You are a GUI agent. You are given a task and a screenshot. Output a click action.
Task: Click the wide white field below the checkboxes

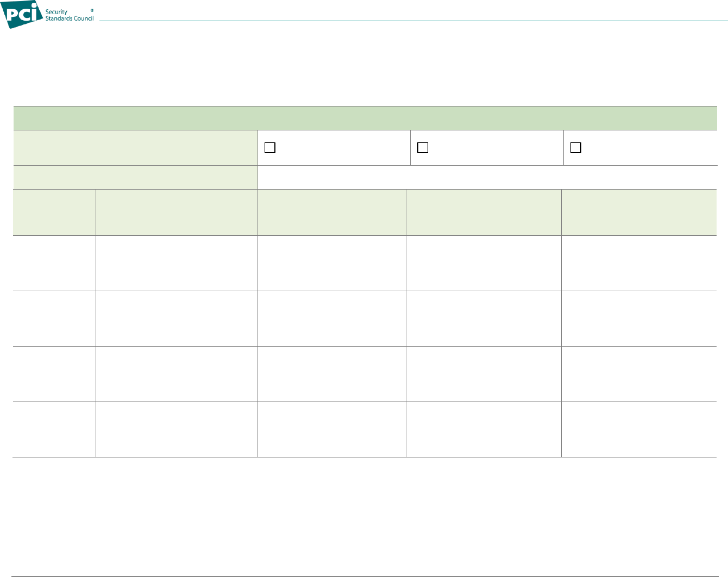point(487,177)
